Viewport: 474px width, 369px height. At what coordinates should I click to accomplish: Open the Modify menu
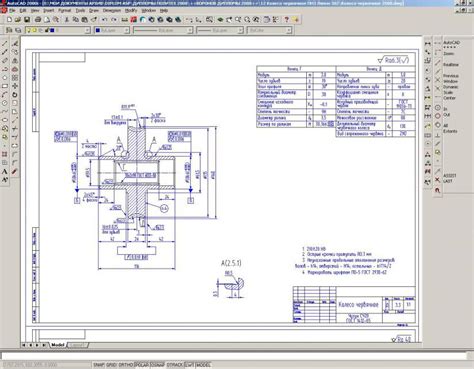click(x=131, y=11)
